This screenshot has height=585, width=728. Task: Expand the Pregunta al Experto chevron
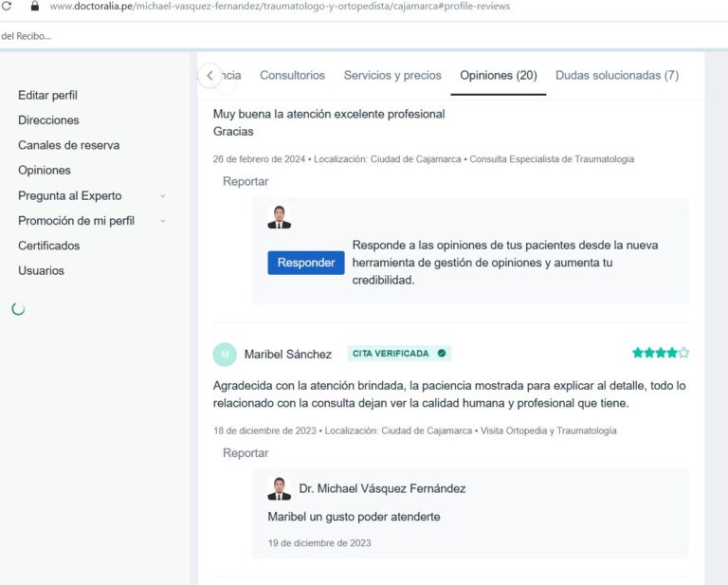pyautogui.click(x=163, y=196)
